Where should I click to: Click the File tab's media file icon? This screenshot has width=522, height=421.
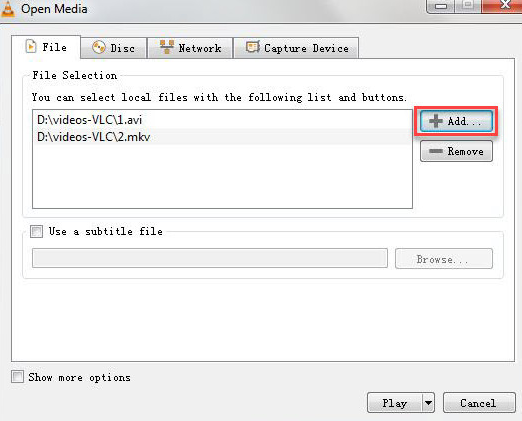pyautogui.click(x=31, y=46)
